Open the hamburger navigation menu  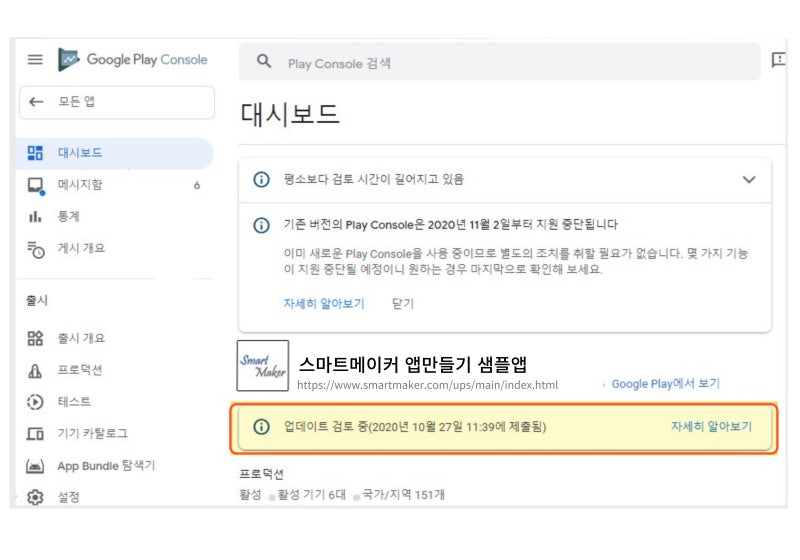[x=35, y=60]
